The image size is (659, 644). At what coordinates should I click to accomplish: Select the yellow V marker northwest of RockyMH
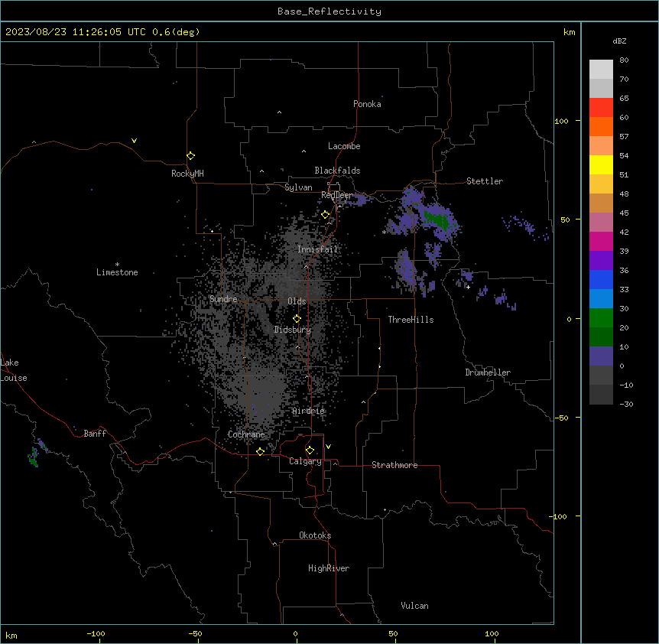[x=134, y=141]
